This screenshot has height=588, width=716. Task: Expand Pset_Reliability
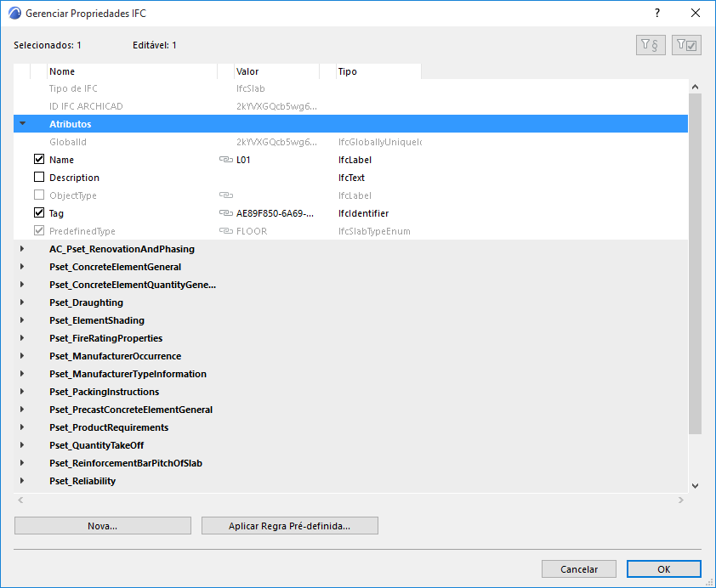pos(22,480)
